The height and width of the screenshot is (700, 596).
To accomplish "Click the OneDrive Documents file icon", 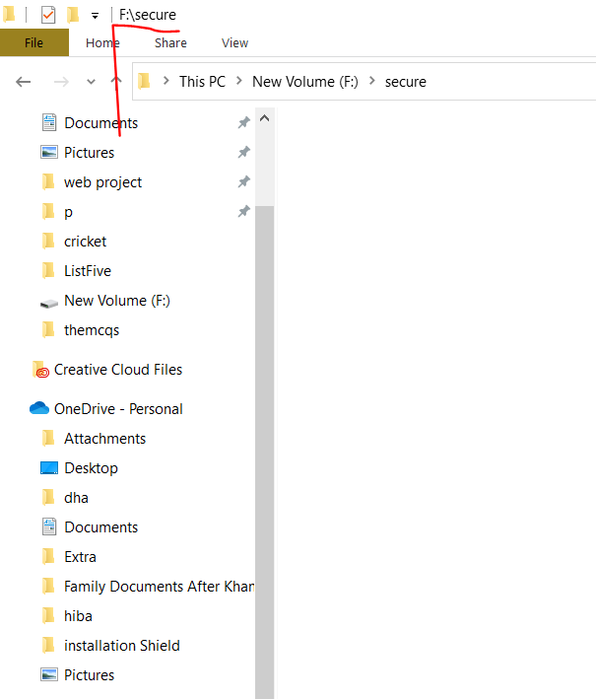I will (x=49, y=526).
